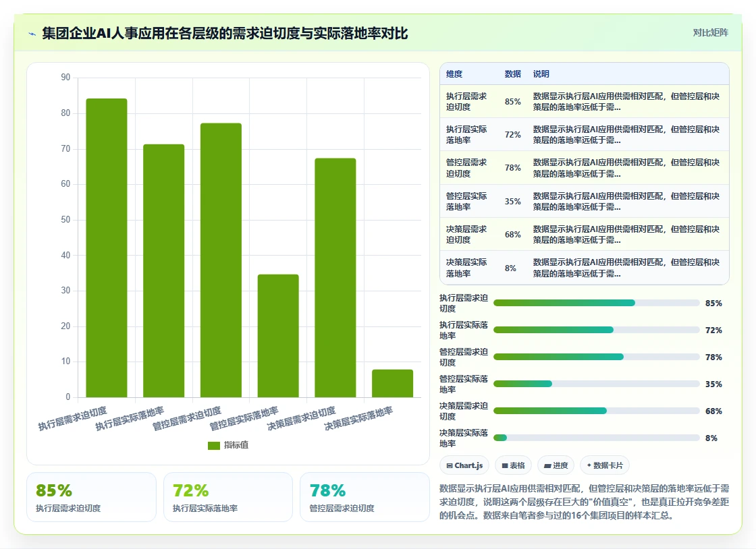Click the 管控层实际落地率 progress bar
756x549 pixels.
(x=597, y=384)
